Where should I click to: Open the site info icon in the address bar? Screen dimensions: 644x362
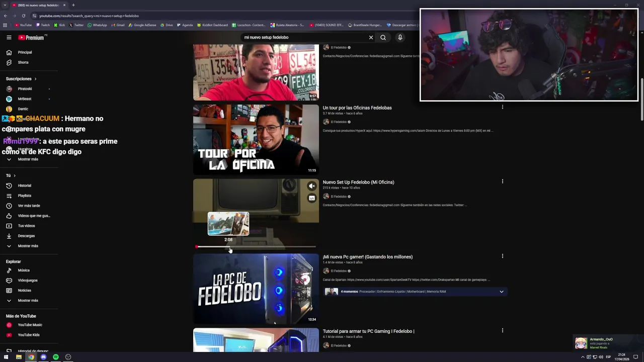tap(34, 16)
